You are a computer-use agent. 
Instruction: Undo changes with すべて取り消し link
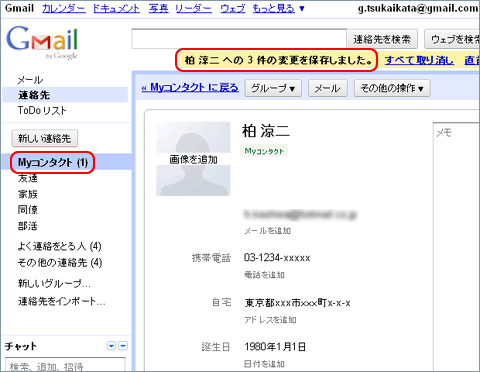(x=419, y=60)
